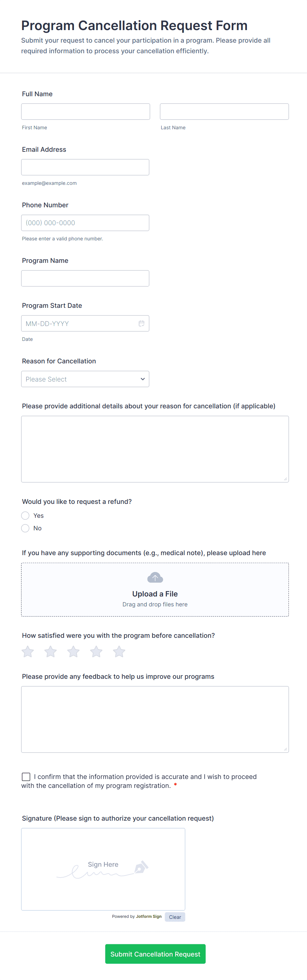The width and height of the screenshot is (307, 980).
Task: Select the third satisfaction star
Action: 73,652
